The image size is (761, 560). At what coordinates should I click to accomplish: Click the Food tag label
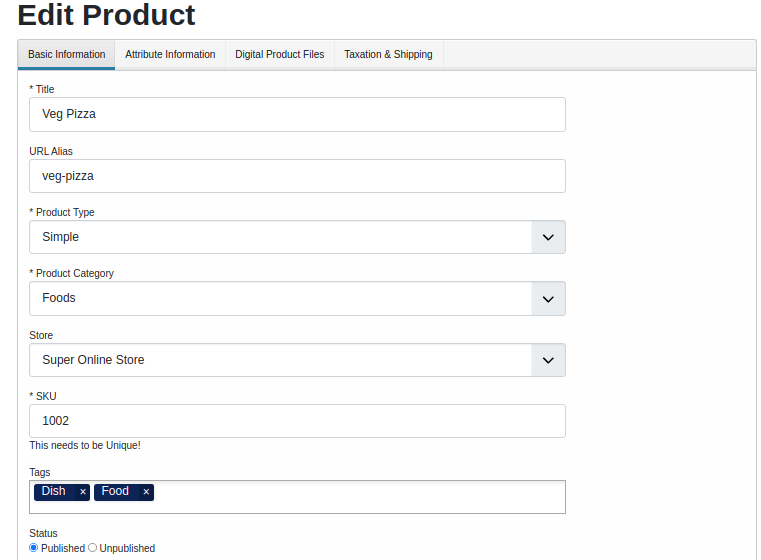tap(115, 492)
